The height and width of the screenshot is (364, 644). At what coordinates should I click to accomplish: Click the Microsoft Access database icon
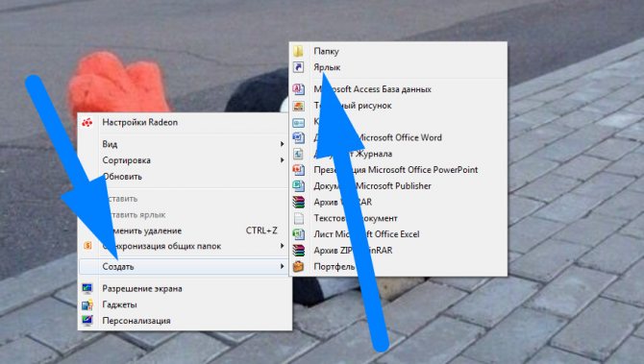[x=298, y=89]
